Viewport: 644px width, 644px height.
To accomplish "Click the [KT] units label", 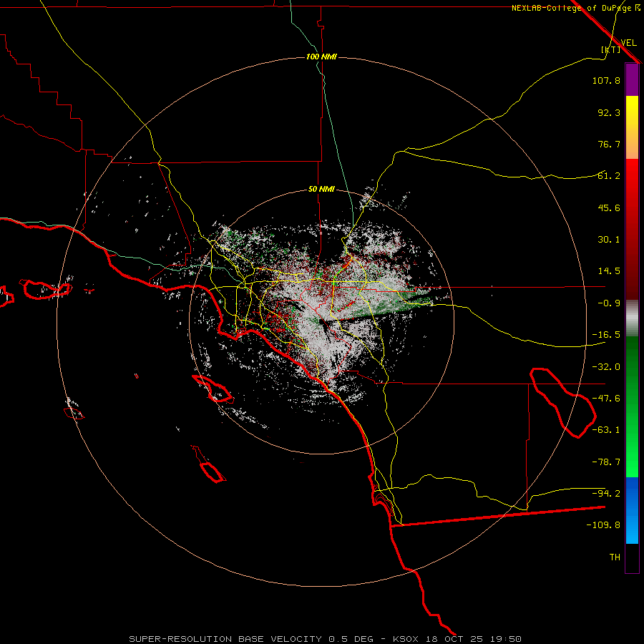I will (611, 49).
